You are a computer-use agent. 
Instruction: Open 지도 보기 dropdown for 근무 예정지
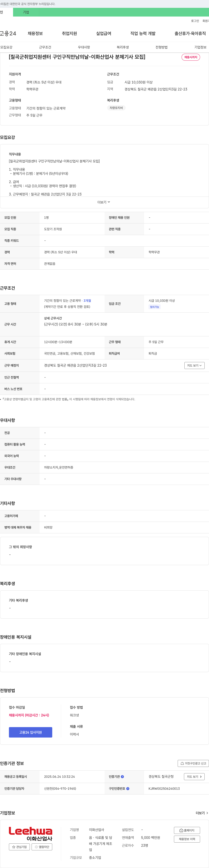click(x=194, y=365)
